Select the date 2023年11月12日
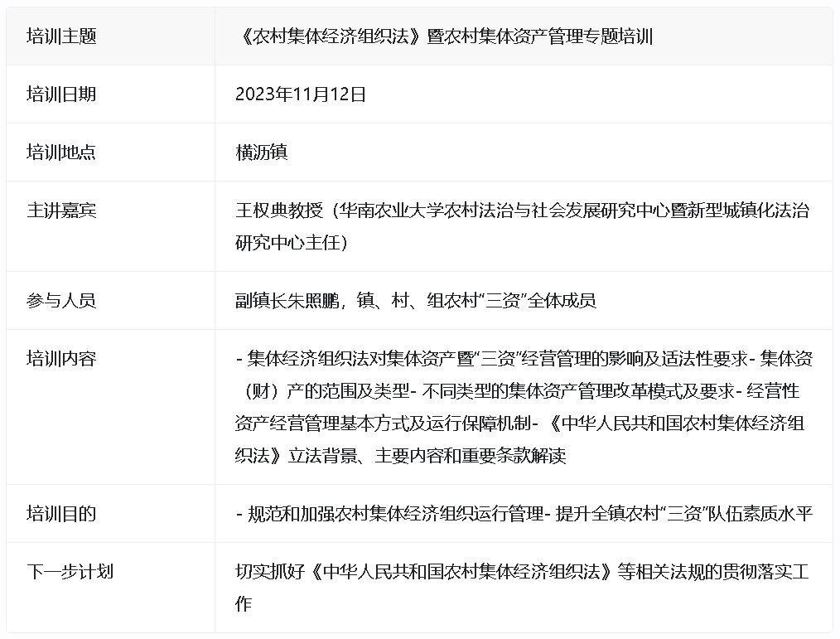Screen dimensions: 840x639 pyautogui.click(x=301, y=94)
